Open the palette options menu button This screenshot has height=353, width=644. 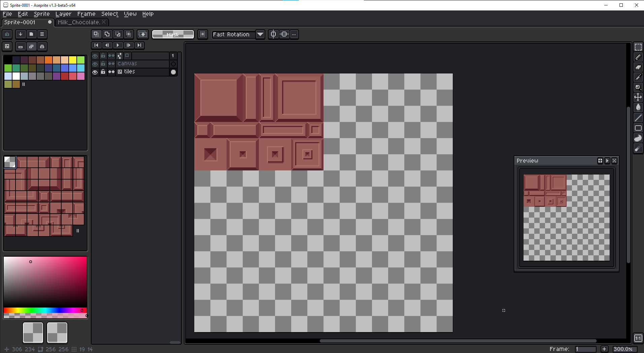(x=42, y=34)
